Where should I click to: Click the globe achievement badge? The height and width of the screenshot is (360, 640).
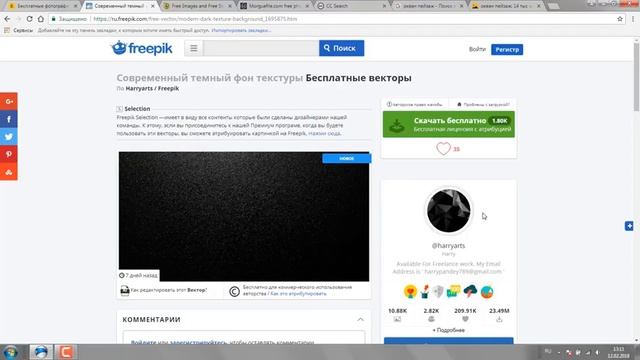(x=487, y=292)
